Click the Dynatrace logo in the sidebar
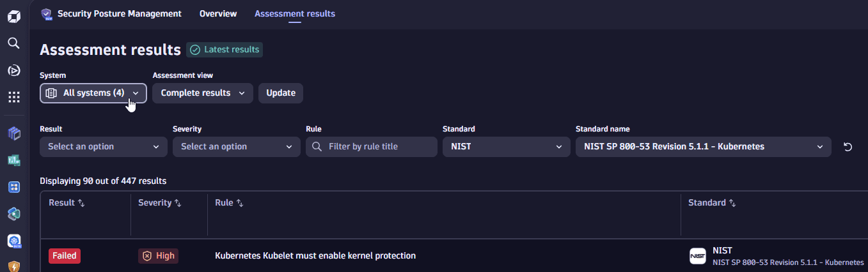Viewport: 868px width, 272px height. click(x=14, y=16)
